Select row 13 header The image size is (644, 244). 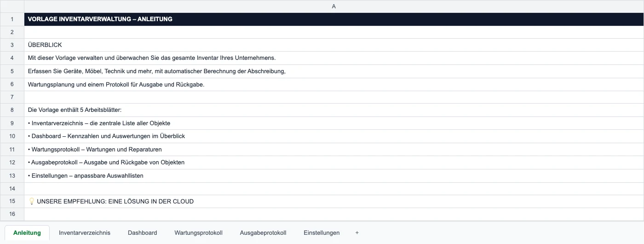pos(12,175)
